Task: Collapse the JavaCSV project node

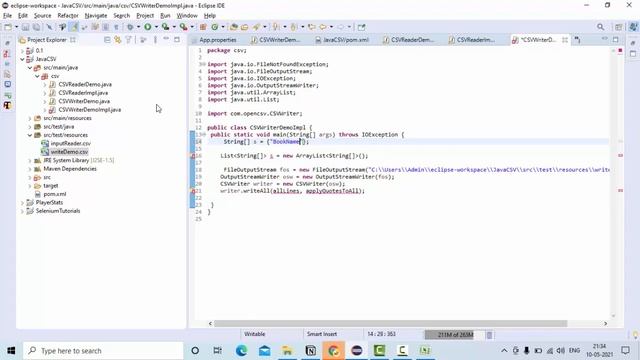Action: pyautogui.click(x=22, y=59)
